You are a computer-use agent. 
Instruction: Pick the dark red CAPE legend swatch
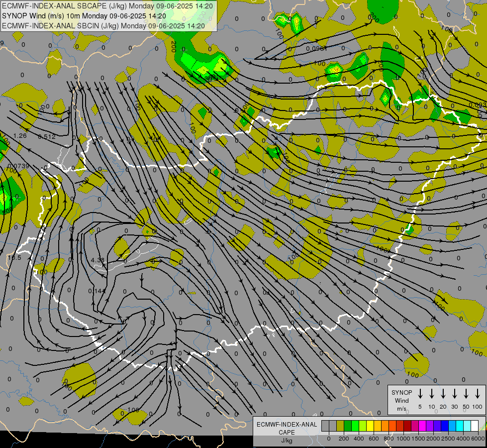[407, 426]
